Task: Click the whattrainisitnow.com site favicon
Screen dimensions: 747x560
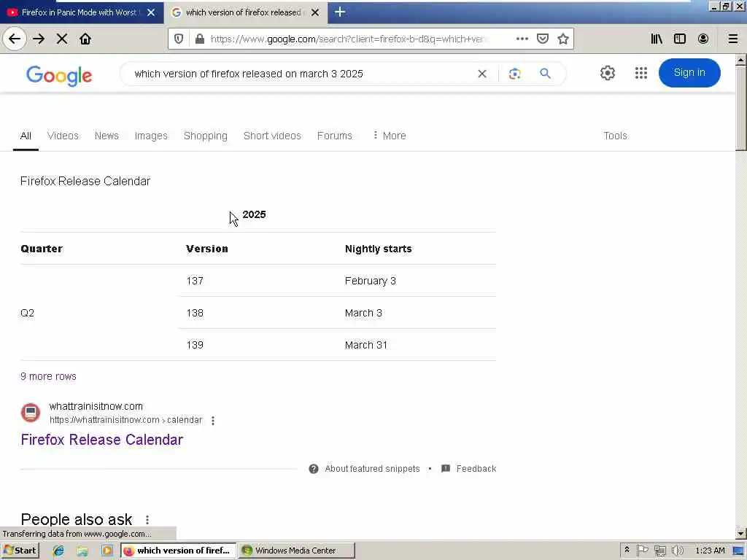Action: [31, 413]
